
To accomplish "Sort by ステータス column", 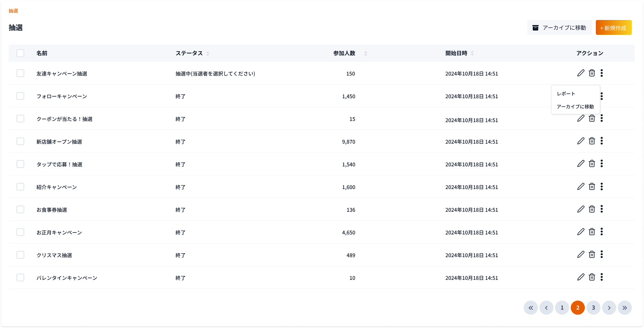I will tap(208, 54).
